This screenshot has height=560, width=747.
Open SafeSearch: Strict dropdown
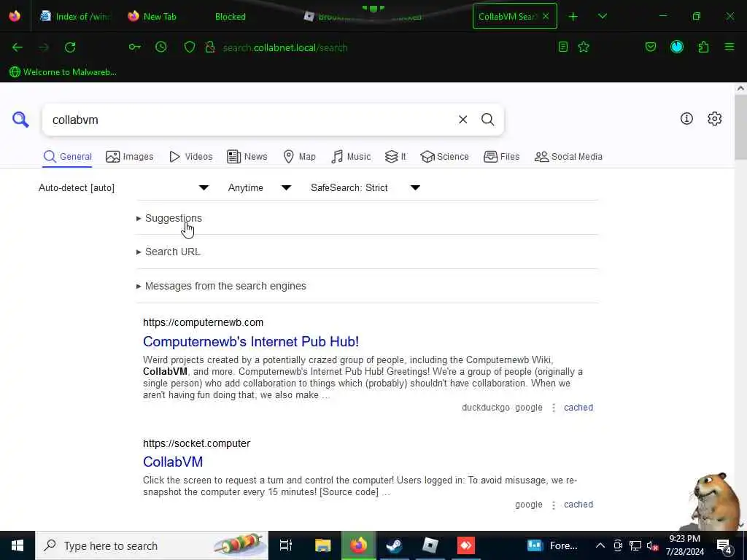pos(365,187)
